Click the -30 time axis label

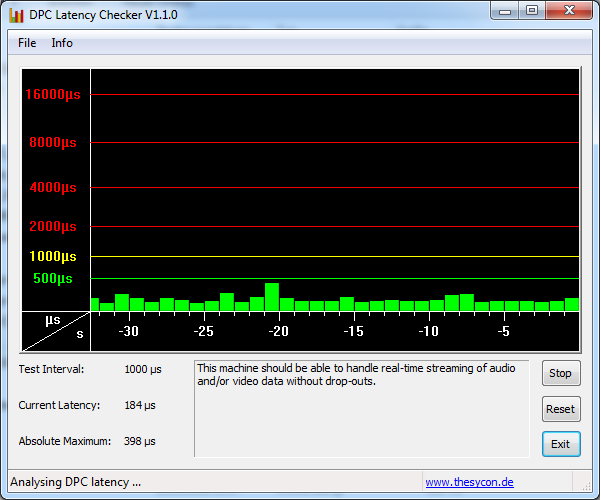(x=128, y=331)
